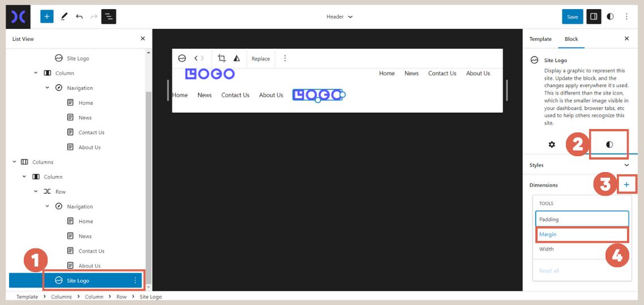The height and width of the screenshot is (305, 644).
Task: Open the Styles half-circle icon in top bar
Action: [x=610, y=17]
